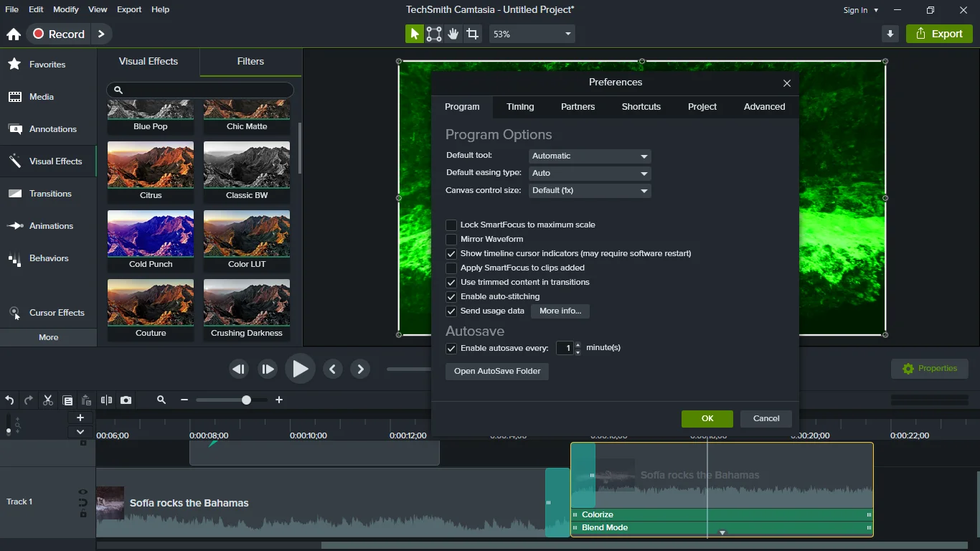980x551 pixels.
Task: Click the Home icon in the toolbar
Action: 14,34
